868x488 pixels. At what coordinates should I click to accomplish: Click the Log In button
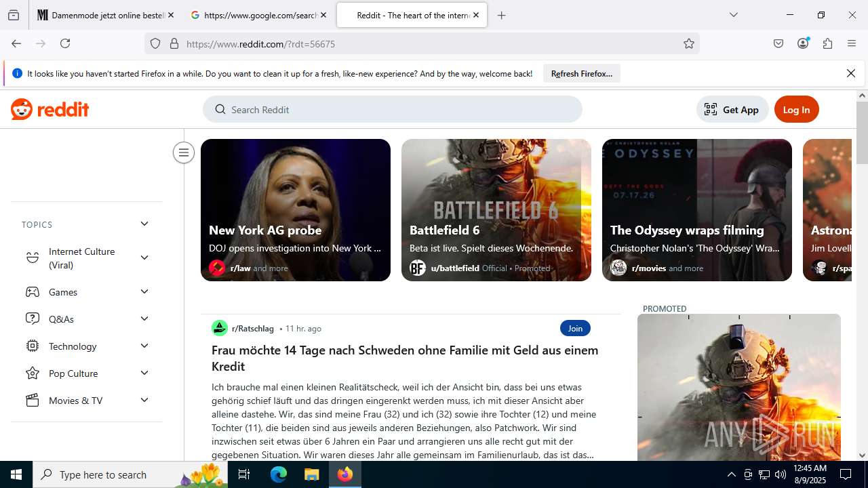click(796, 109)
